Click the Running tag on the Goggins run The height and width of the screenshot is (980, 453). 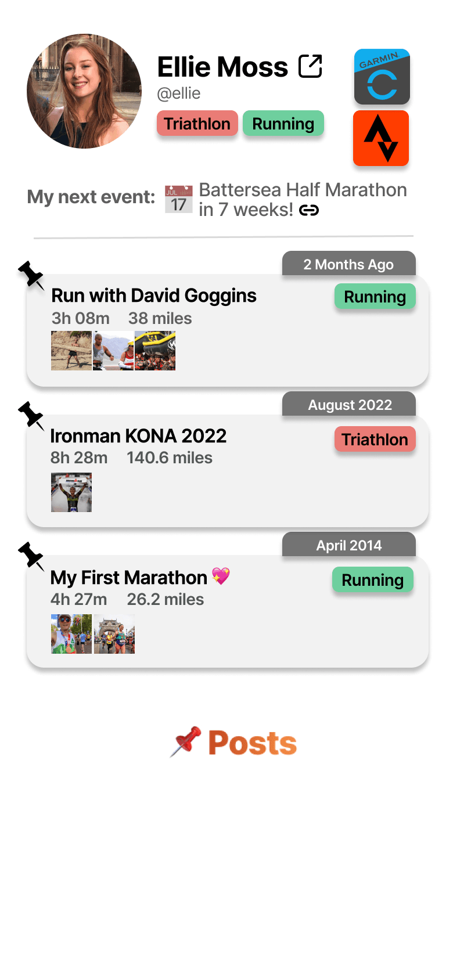[x=375, y=297]
